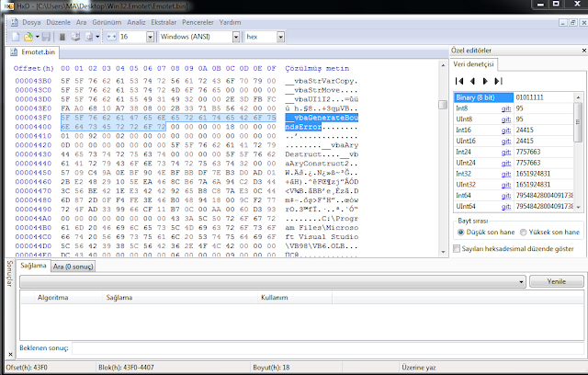Click the git link for UInt16
The height and width of the screenshot is (375, 588).
506,141
